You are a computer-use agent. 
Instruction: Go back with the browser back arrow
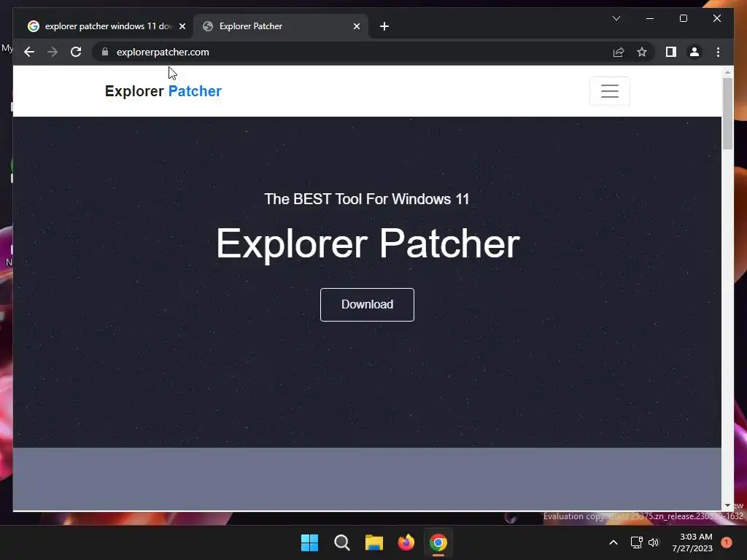coord(29,52)
